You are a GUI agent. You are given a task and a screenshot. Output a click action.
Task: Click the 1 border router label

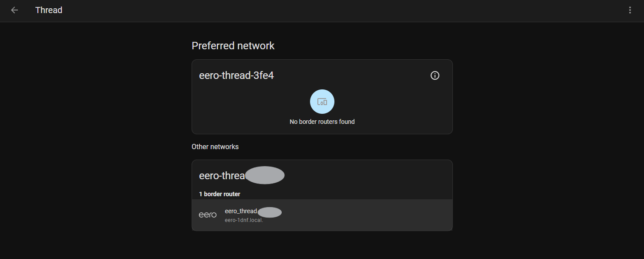click(x=219, y=194)
